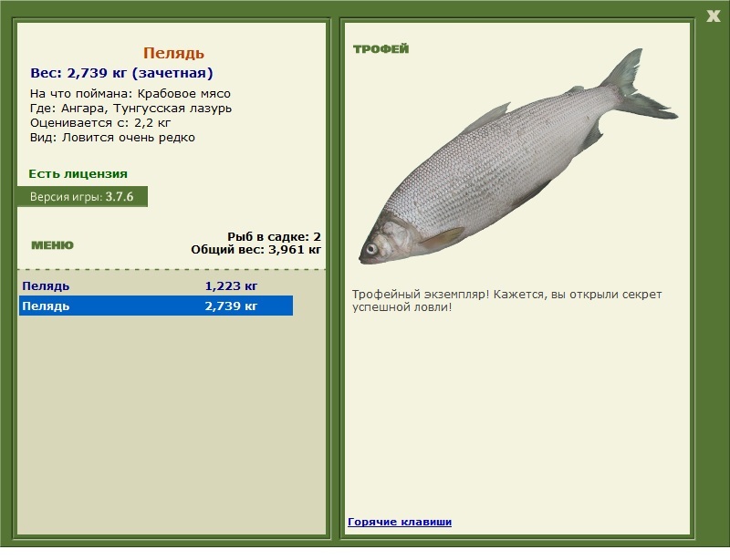730x560 pixels.
Task: Click the Вес: 2,739 кг (зачетная) text
Action: (x=121, y=73)
